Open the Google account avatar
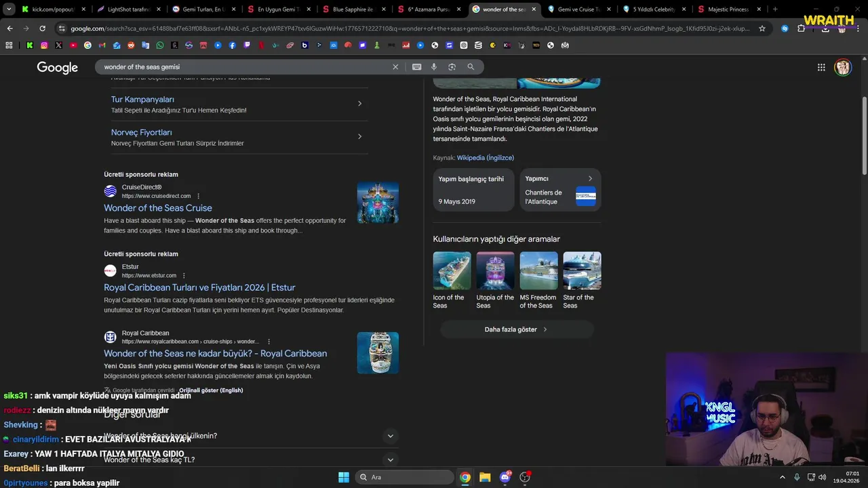The width and height of the screenshot is (868, 488). tap(843, 67)
